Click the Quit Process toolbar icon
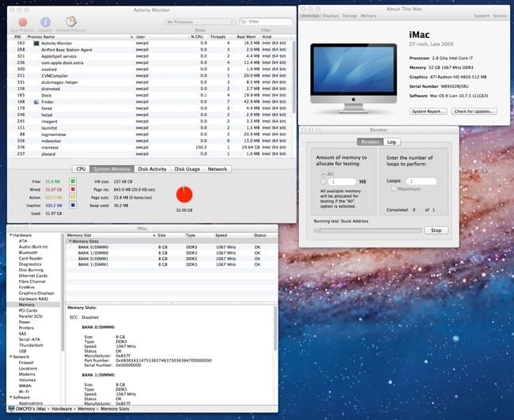 (25, 22)
